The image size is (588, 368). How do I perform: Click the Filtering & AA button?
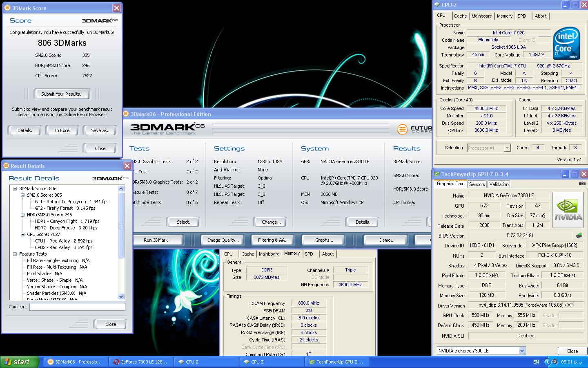click(273, 240)
